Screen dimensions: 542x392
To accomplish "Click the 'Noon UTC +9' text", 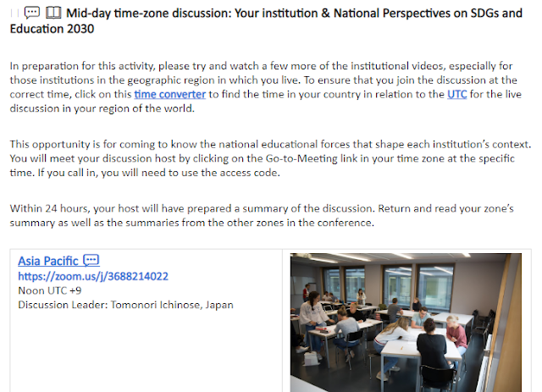I will tap(49, 290).
